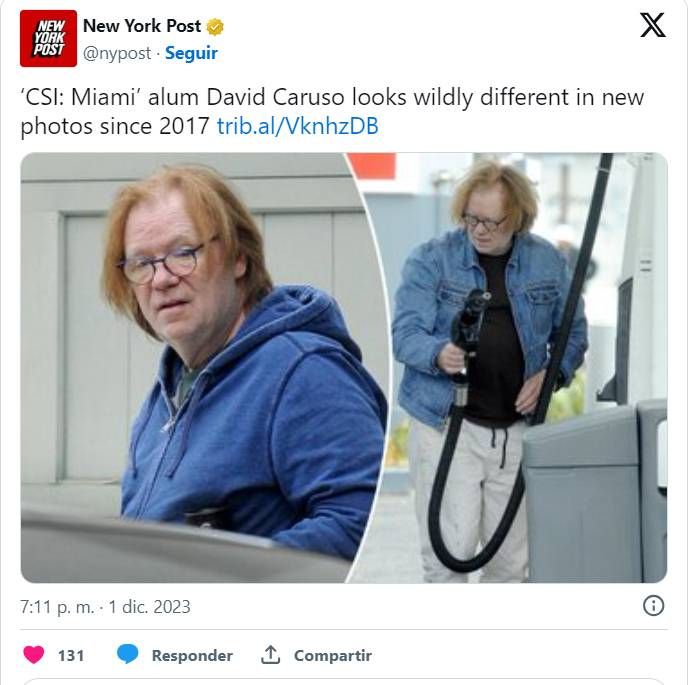Image resolution: width=690 pixels, height=685 pixels.
Task: Click the Compartir label
Action: coord(333,655)
